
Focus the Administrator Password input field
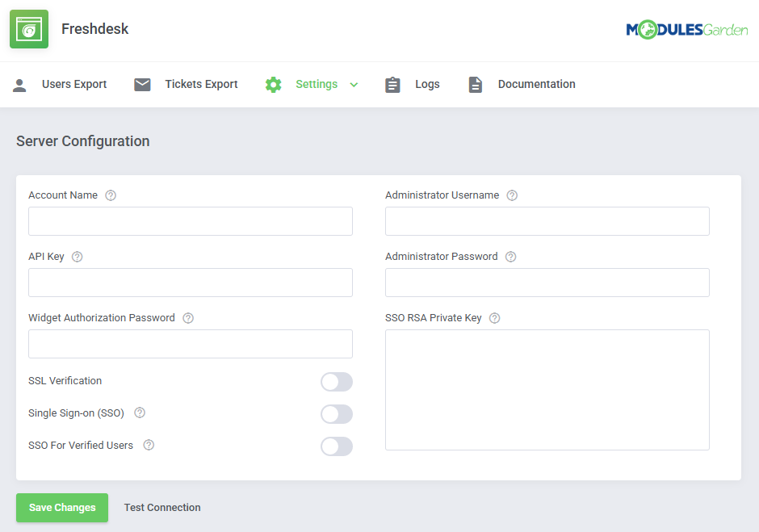click(x=547, y=283)
